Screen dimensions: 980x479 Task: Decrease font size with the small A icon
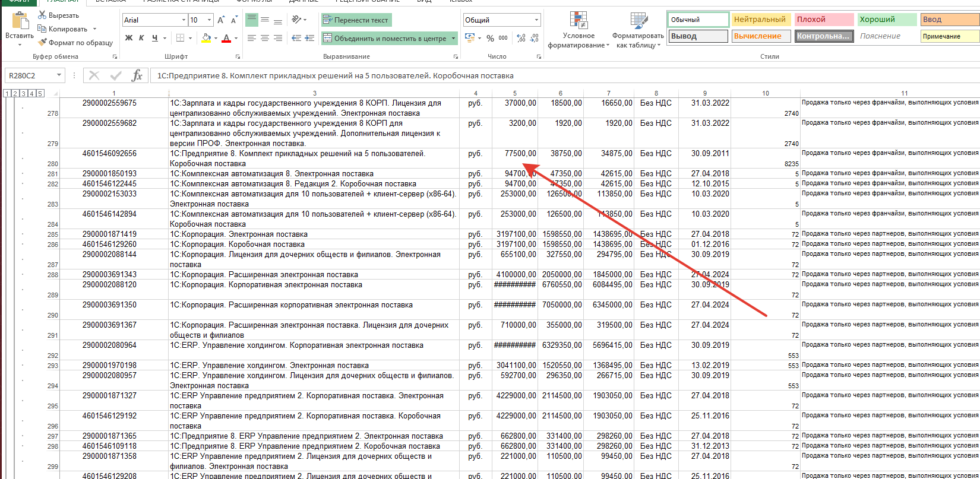[234, 20]
